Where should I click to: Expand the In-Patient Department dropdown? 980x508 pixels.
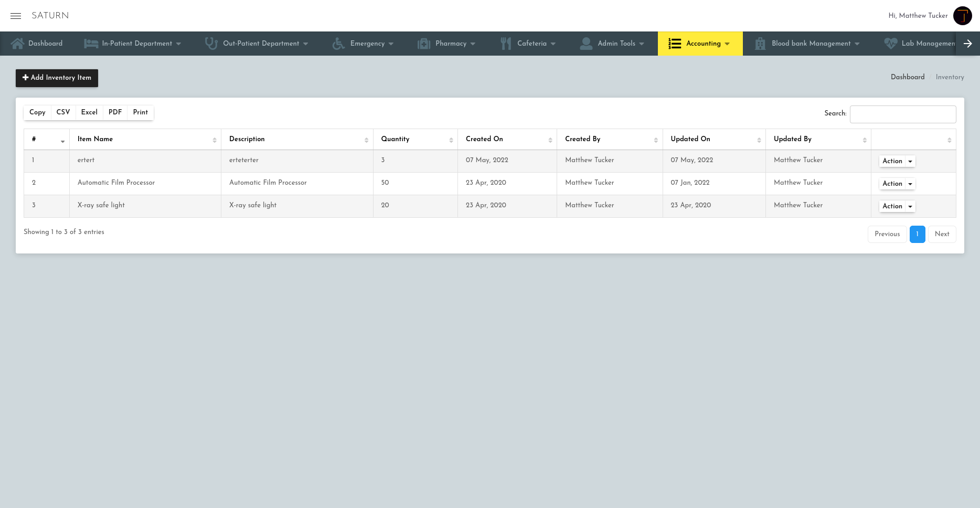179,44
